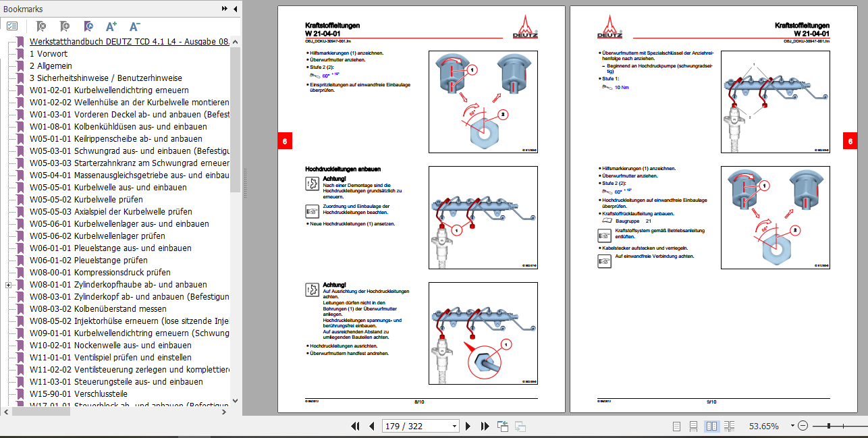Open the '1 Vorwort' bookmark

49,53
